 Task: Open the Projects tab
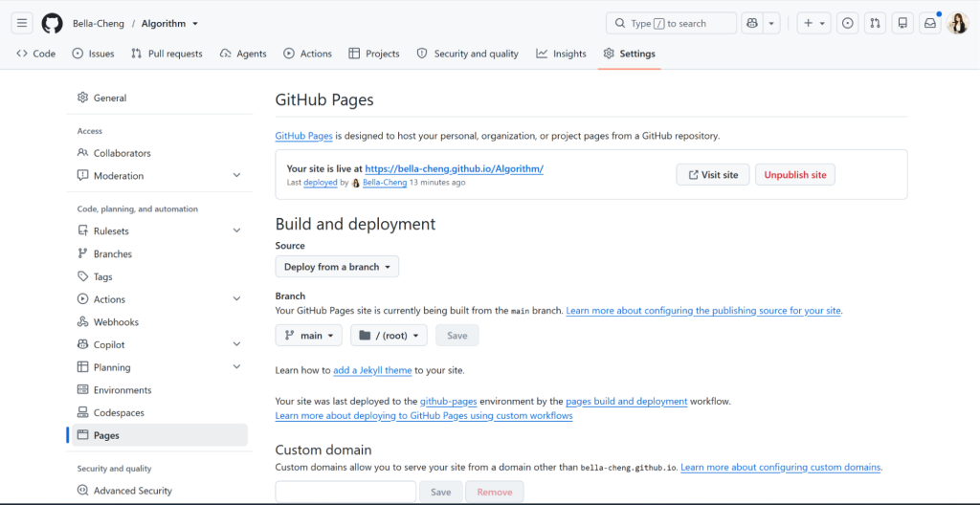pos(374,54)
